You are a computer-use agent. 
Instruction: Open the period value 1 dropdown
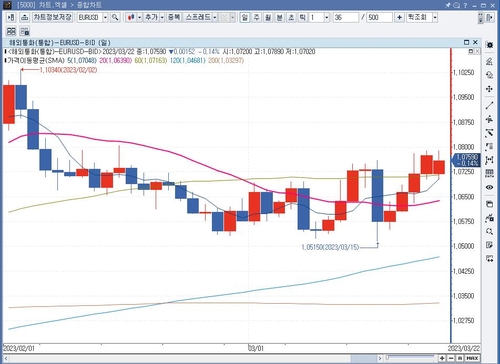(x=327, y=17)
